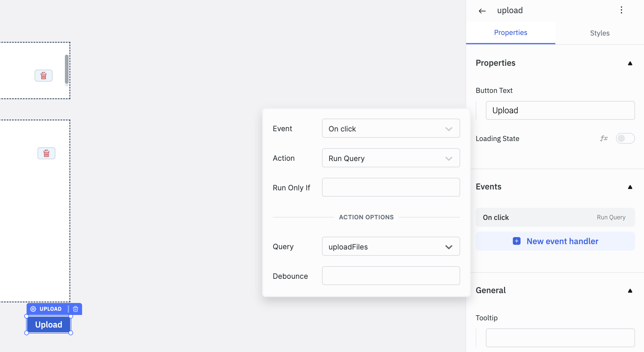The width and height of the screenshot is (644, 352).
Task: Click the delete icon on top component
Action: (x=43, y=75)
